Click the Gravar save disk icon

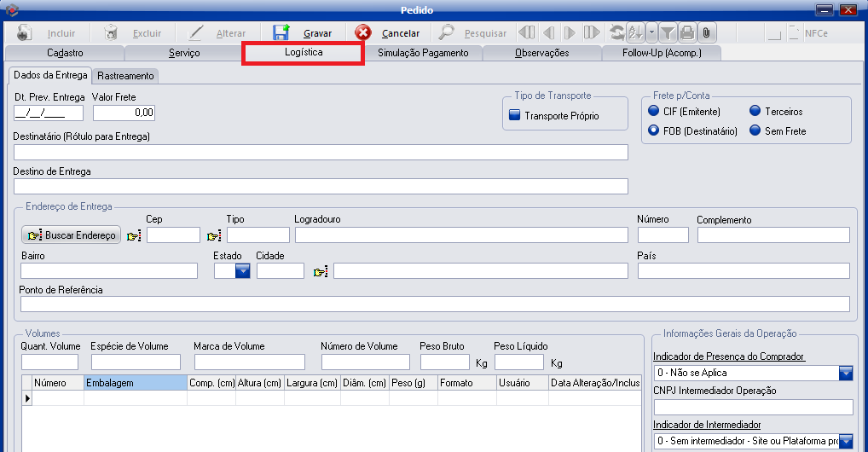281,33
